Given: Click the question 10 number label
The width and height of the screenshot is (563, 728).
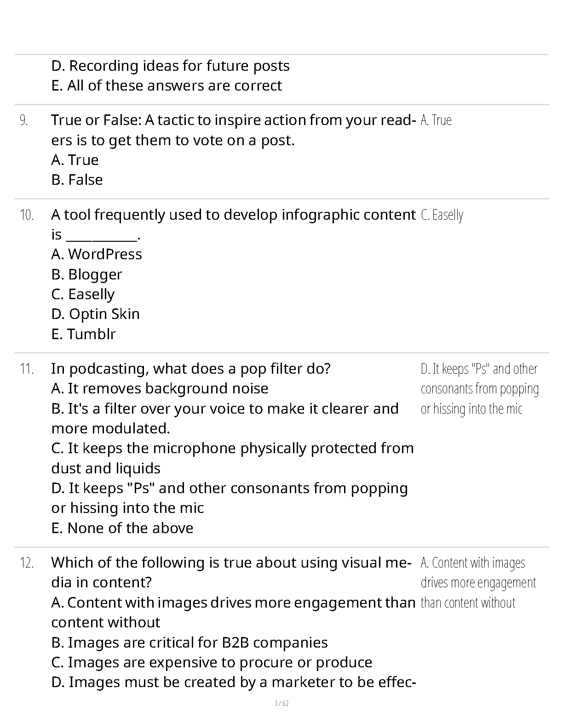Looking at the screenshot, I should (x=27, y=215).
